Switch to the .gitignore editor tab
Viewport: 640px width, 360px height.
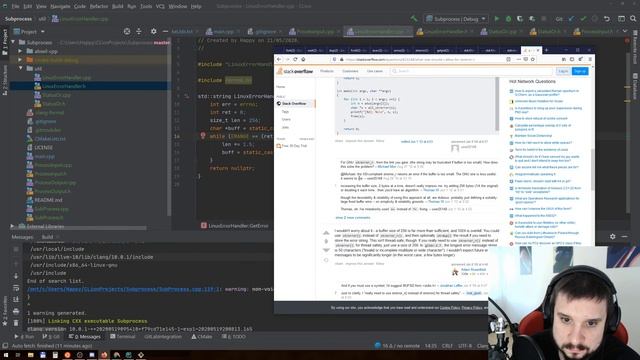(x=265, y=31)
